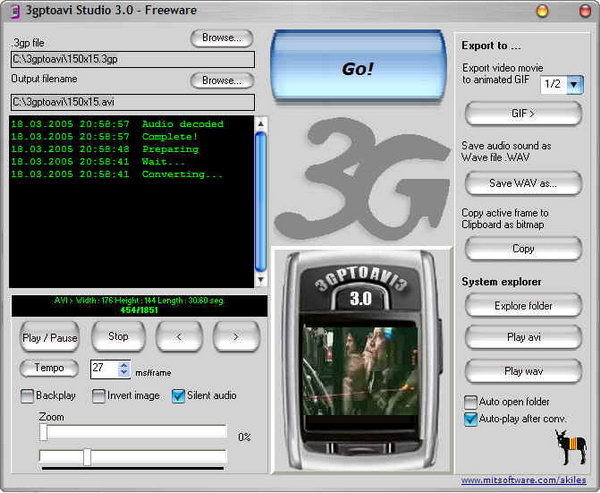The image size is (600, 493).
Task: Click the 0% zoom value label
Action: 244,437
